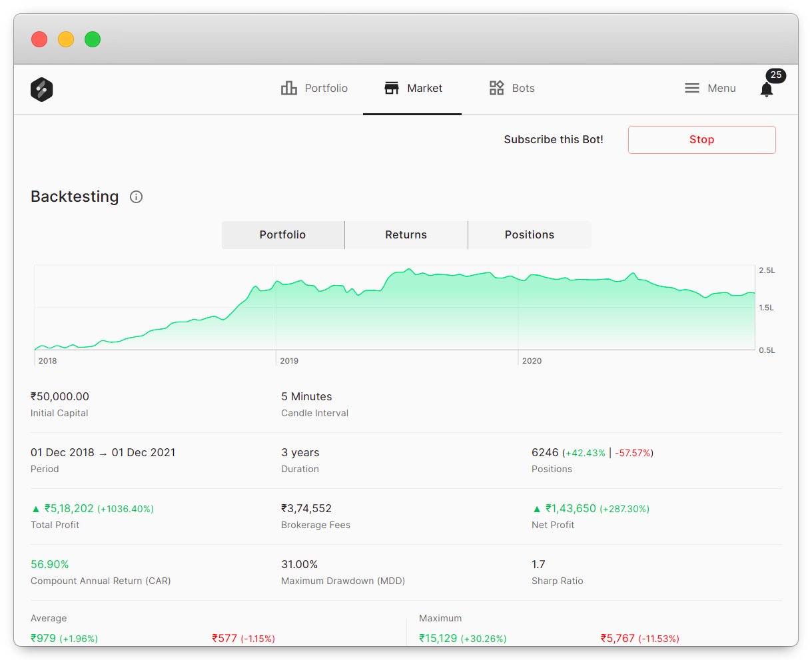Select the Portfolio backtesting tab
The image size is (812, 660).
(x=282, y=234)
